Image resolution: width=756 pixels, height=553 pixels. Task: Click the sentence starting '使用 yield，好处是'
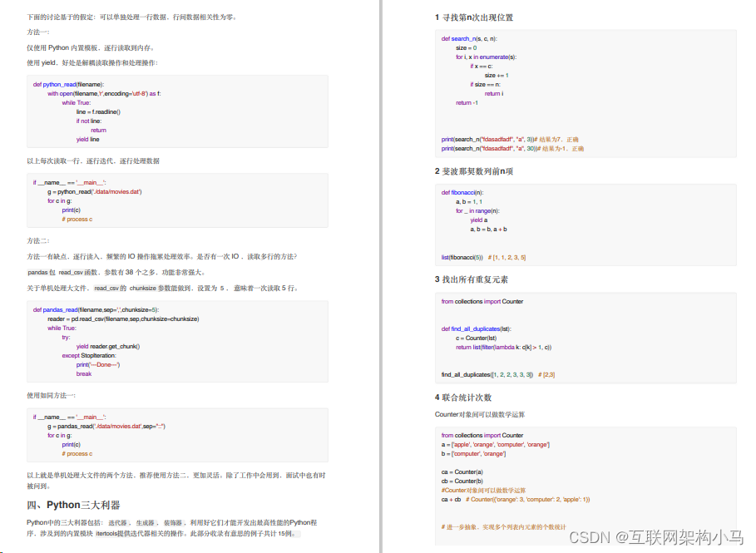[x=92, y=62]
